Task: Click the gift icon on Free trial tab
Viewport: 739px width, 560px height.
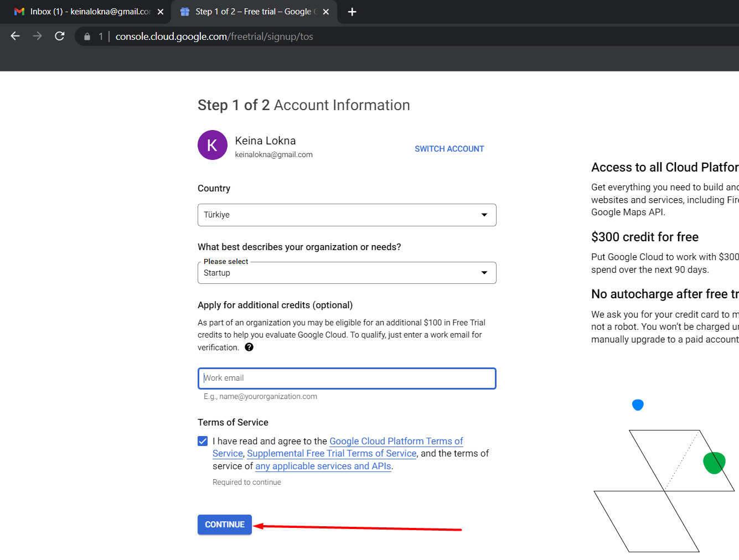Action: (185, 12)
